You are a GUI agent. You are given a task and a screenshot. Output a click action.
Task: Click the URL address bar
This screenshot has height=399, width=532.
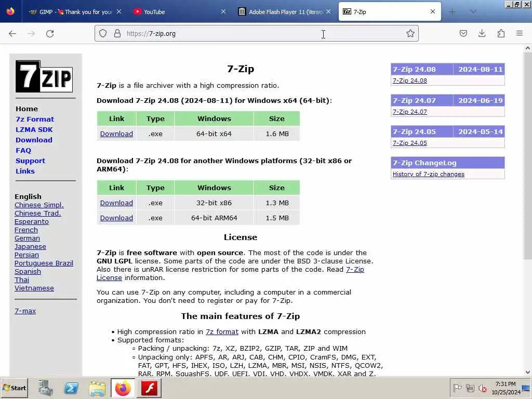(x=257, y=33)
